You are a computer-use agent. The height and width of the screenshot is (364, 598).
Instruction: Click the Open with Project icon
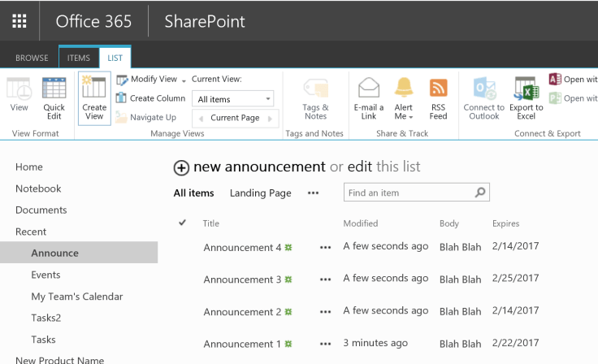(x=555, y=98)
